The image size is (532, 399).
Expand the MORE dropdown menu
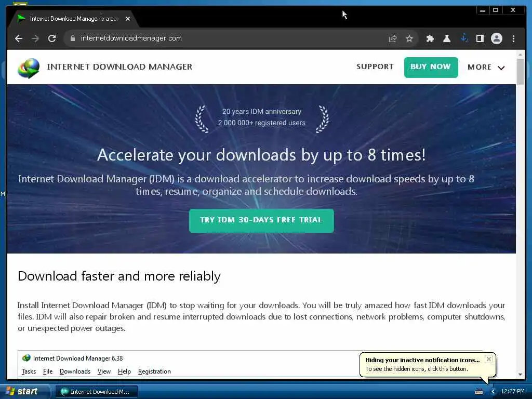click(486, 67)
